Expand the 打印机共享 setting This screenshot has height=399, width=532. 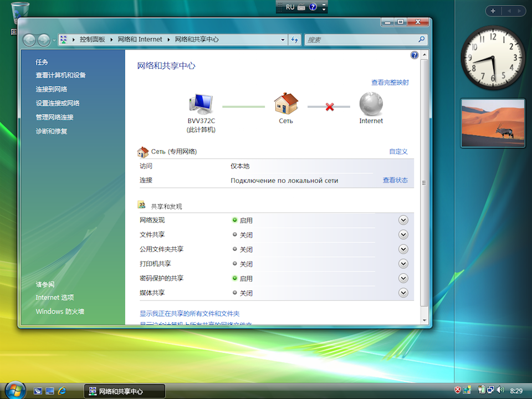(403, 264)
